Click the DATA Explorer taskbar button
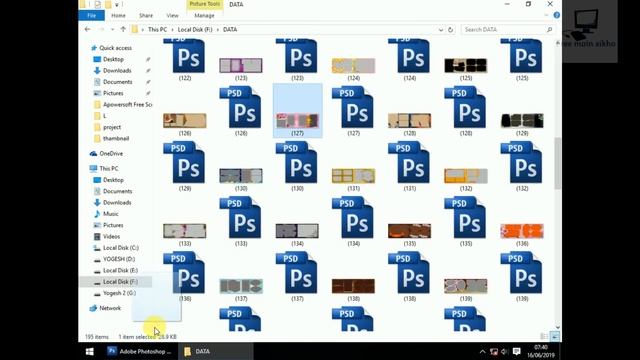Image resolution: width=640 pixels, height=360 pixels. [216, 351]
